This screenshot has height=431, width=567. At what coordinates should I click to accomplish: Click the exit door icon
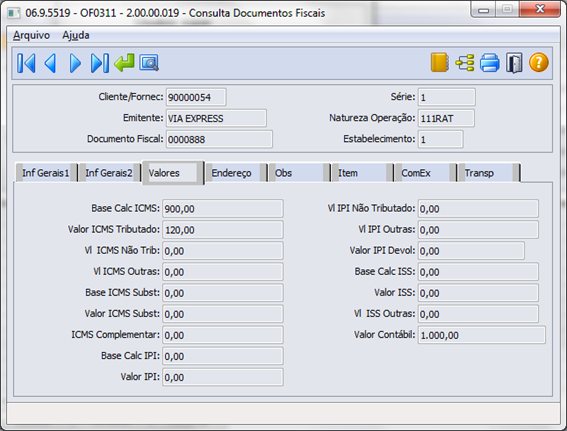[x=514, y=63]
